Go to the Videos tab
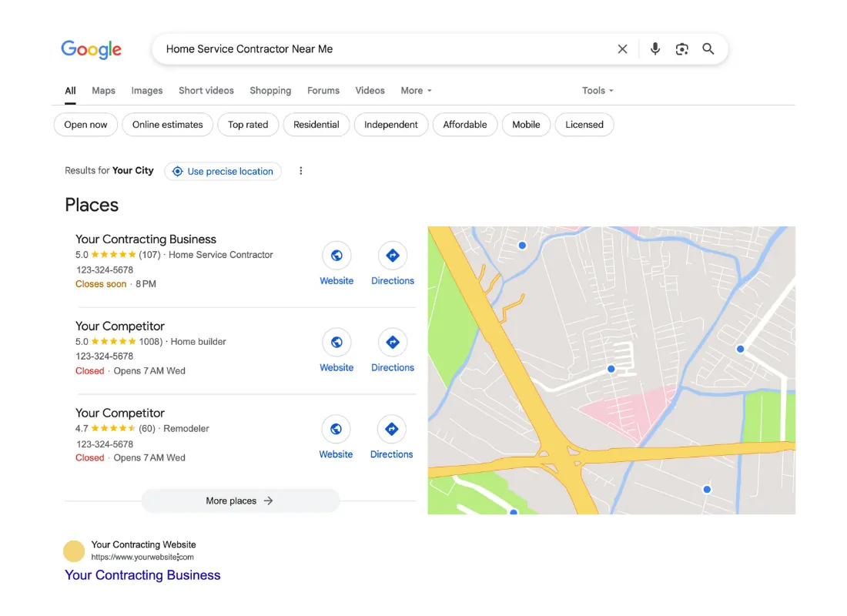This screenshot has height=616, width=847. (x=370, y=91)
